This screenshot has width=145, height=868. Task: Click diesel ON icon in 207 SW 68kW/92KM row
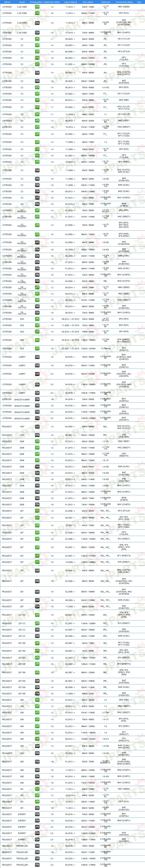click(x=37, y=694)
